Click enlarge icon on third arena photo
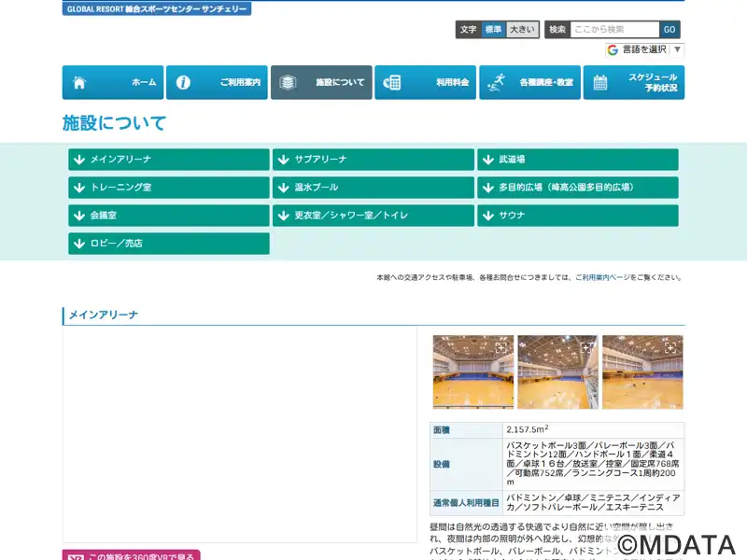 tap(670, 347)
